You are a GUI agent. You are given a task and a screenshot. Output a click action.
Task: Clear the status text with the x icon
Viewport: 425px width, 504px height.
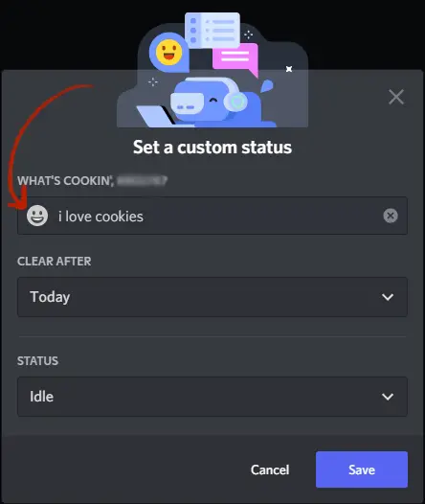pos(391,216)
